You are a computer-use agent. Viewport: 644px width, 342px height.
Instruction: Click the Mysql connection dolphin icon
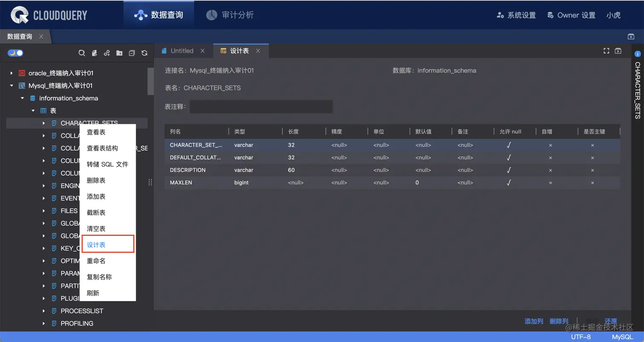22,86
